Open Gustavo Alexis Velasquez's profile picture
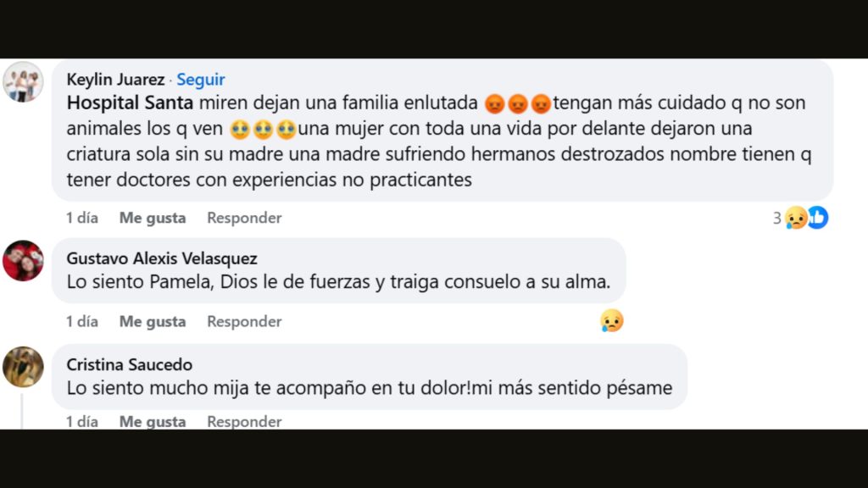 [25, 261]
